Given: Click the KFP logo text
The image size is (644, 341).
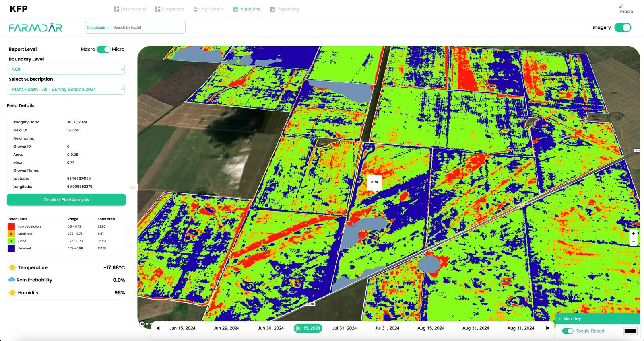Looking at the screenshot, I should pyautogui.click(x=19, y=9).
